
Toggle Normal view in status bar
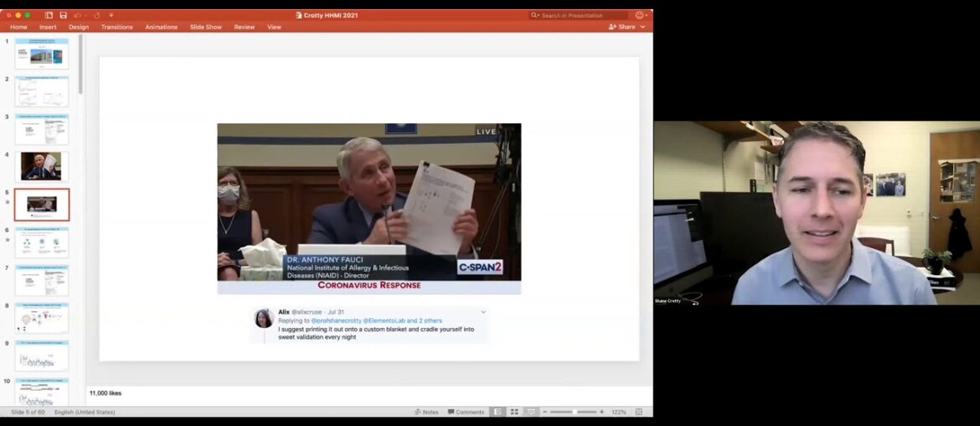(498, 412)
